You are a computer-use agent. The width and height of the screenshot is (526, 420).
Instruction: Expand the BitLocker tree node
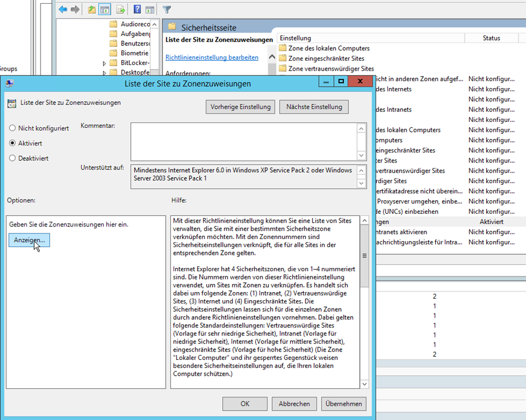pyautogui.click(x=105, y=63)
